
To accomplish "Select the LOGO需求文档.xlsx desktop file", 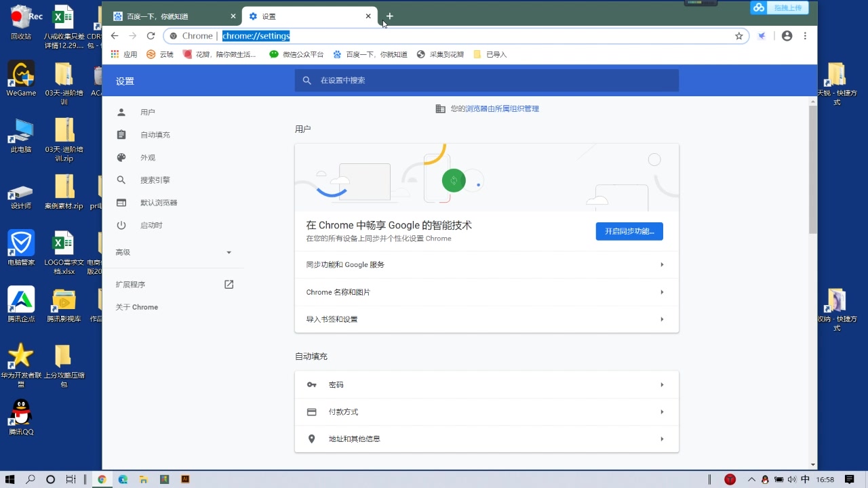I will click(64, 253).
